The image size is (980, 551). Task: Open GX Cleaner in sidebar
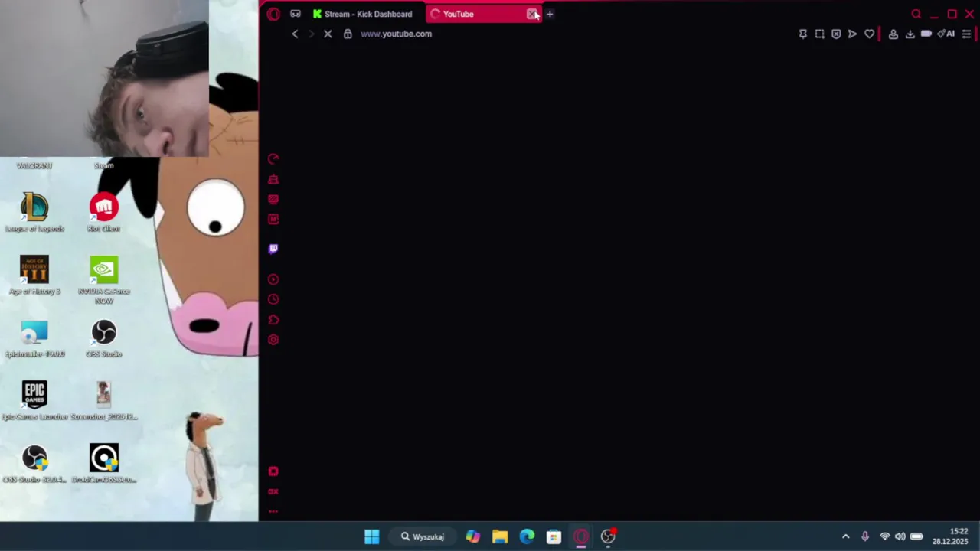273,179
